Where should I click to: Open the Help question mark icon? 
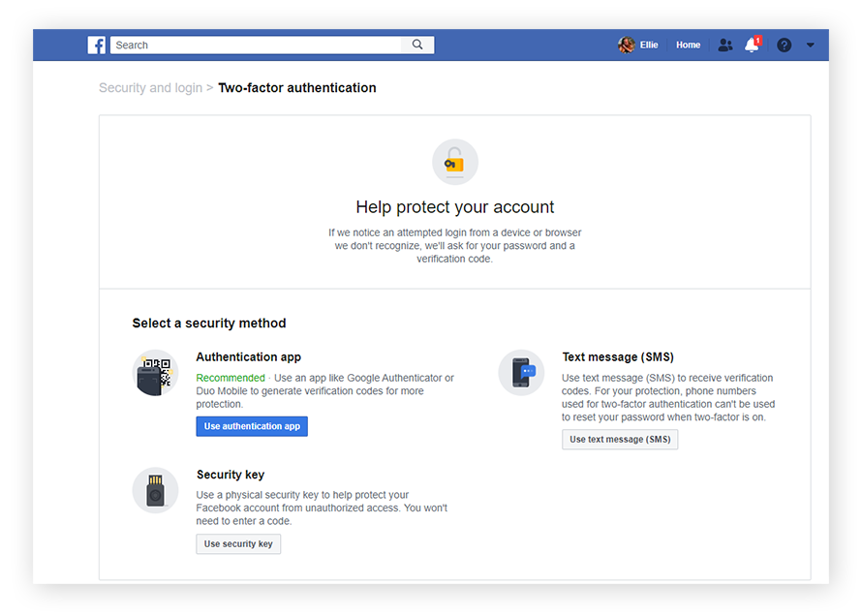784,45
